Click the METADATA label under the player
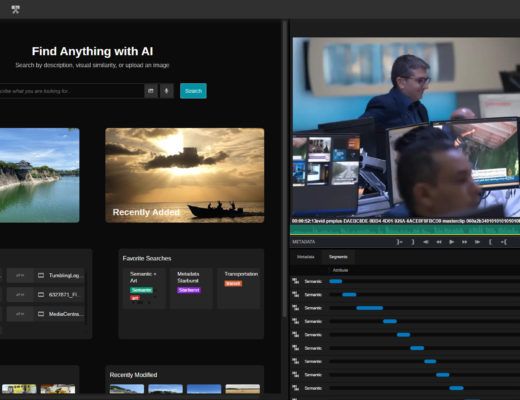Viewport: 520px width, 400px height. (x=304, y=242)
